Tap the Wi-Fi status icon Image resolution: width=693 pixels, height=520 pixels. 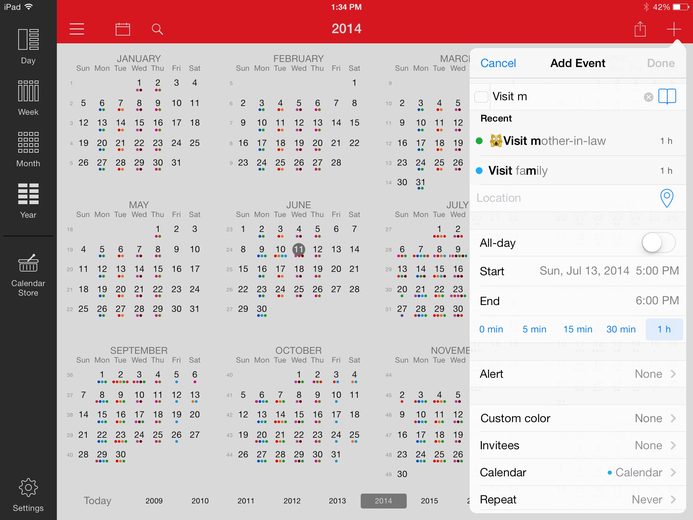point(29,7)
